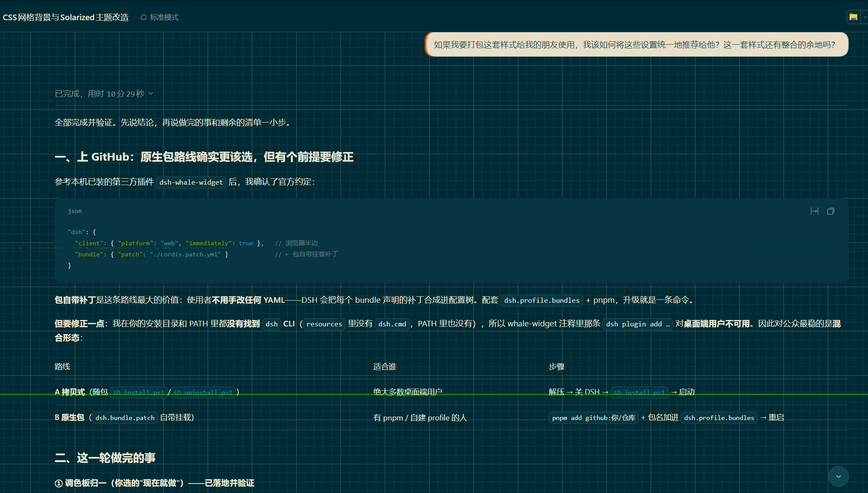Click heading 一、上 GitHub:原生包路线

204,157
